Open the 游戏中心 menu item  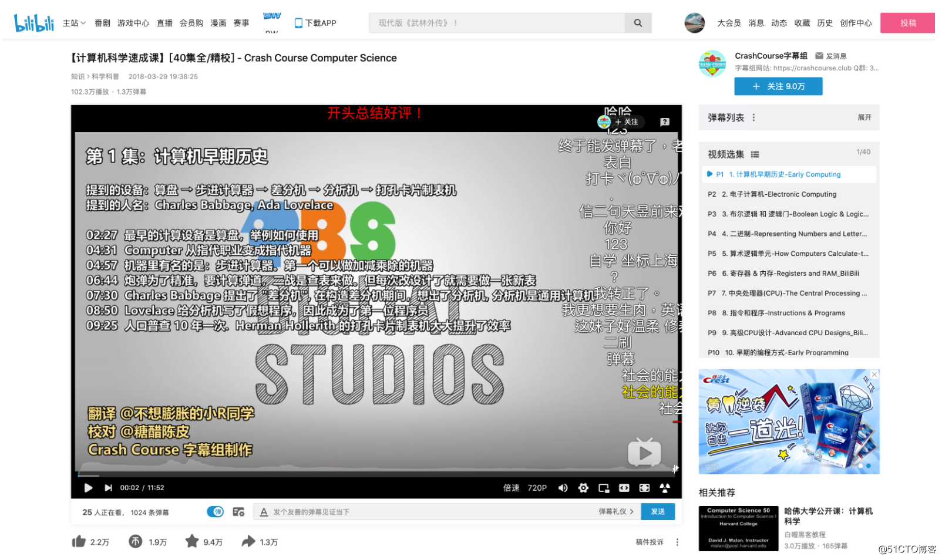click(x=133, y=23)
